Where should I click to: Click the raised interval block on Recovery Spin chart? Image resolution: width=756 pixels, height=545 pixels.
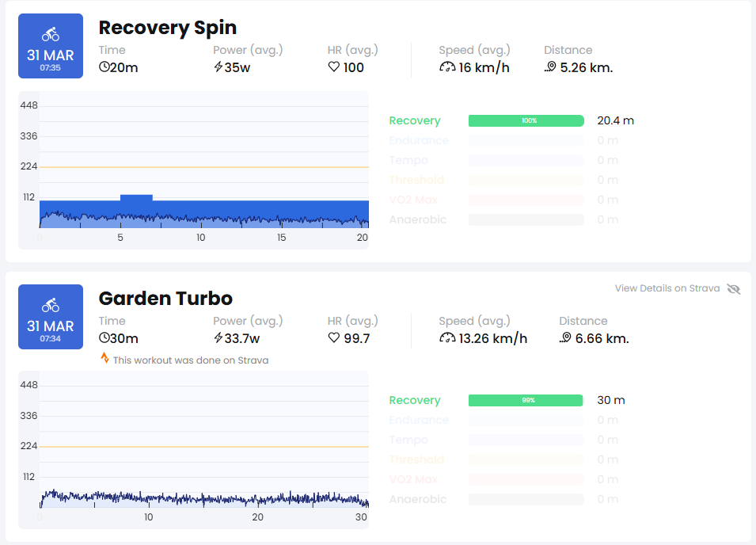click(136, 198)
